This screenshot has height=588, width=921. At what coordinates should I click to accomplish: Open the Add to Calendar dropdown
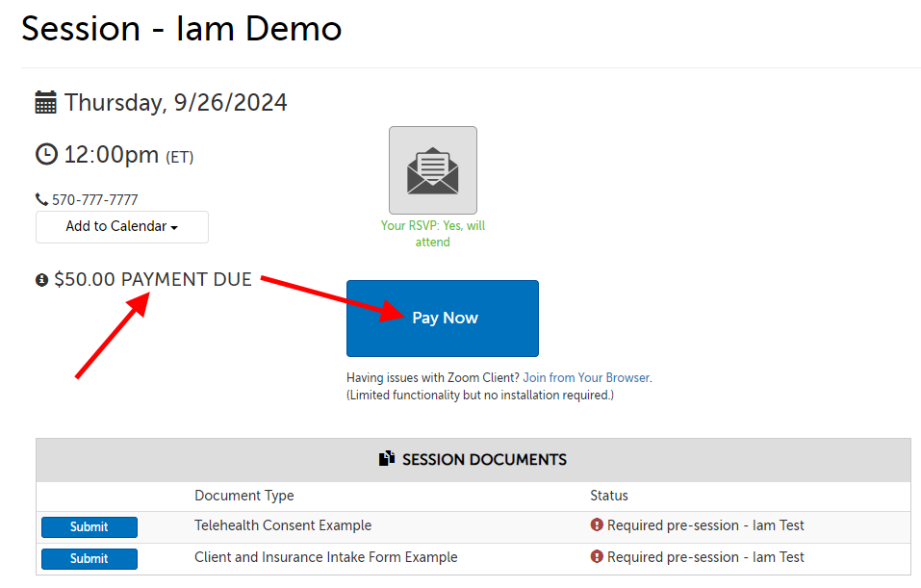point(121,226)
